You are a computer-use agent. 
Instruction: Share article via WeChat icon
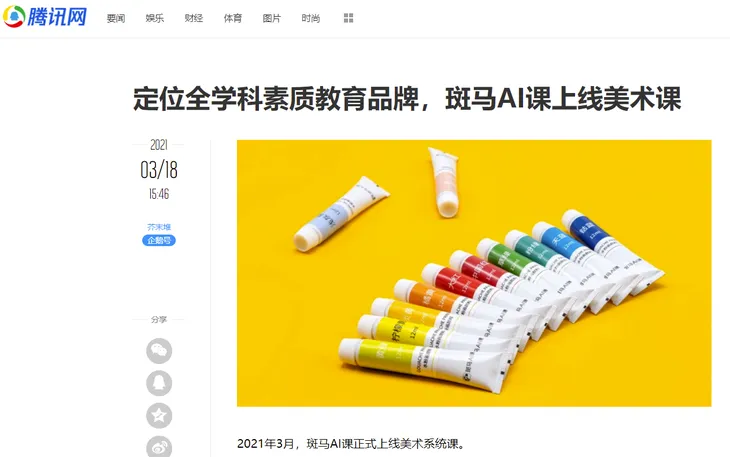point(159,351)
